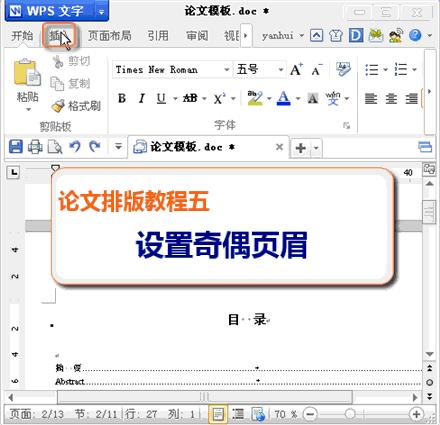Click the Paste clipboard icon

point(27,72)
